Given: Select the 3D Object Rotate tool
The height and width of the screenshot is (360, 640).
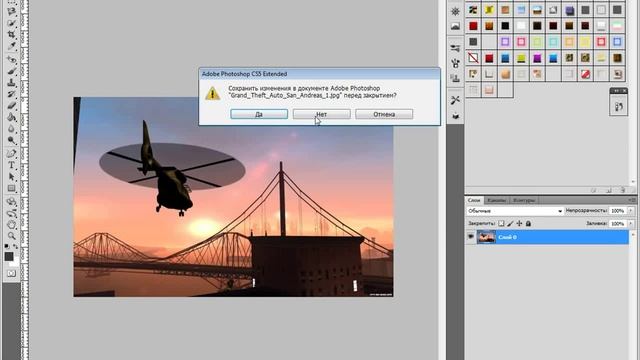Looking at the screenshot, I should [11, 202].
